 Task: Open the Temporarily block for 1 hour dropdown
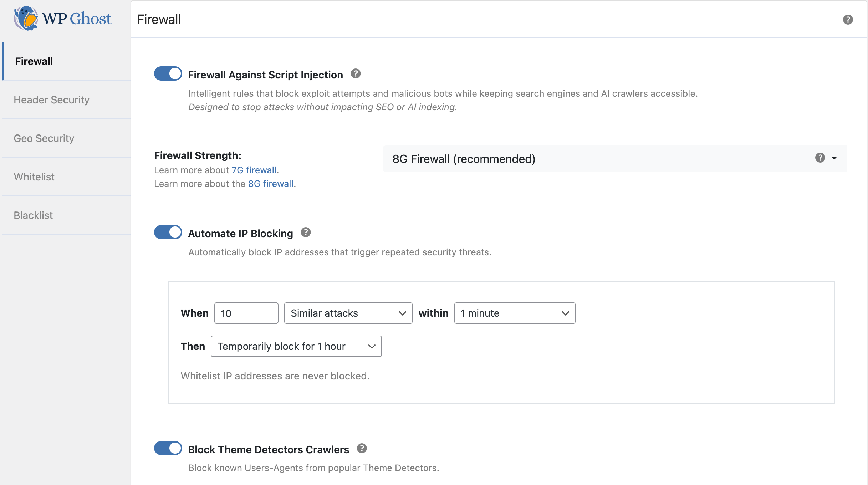(x=296, y=346)
